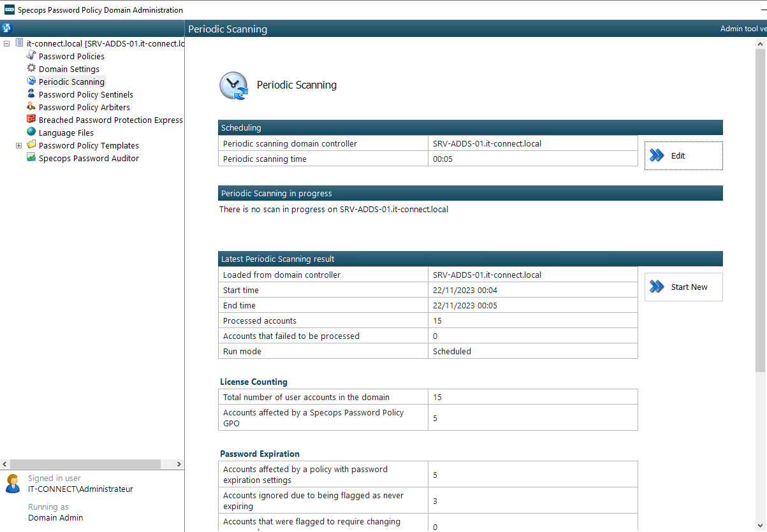Edit the periodic scanning schedule
767x532 pixels.
[x=683, y=155]
